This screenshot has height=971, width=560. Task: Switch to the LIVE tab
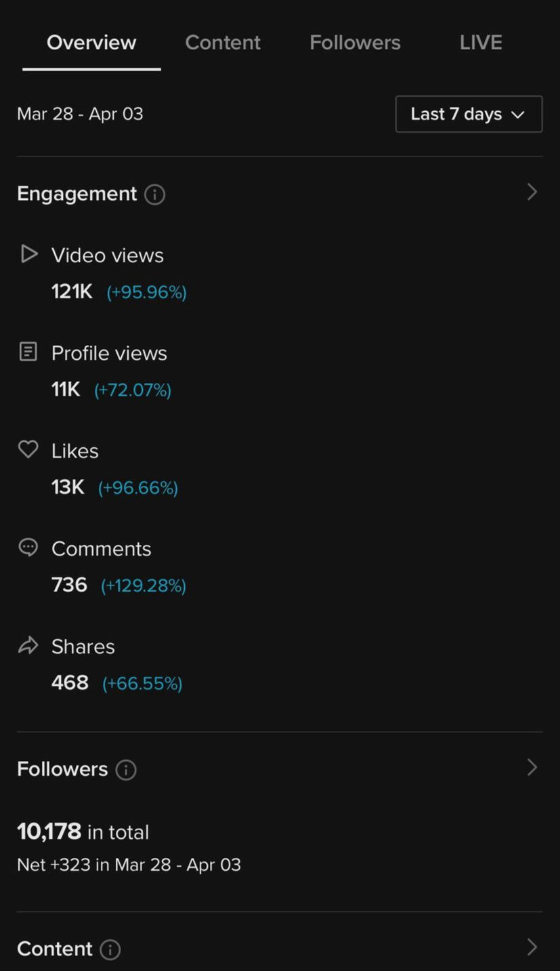tap(481, 43)
